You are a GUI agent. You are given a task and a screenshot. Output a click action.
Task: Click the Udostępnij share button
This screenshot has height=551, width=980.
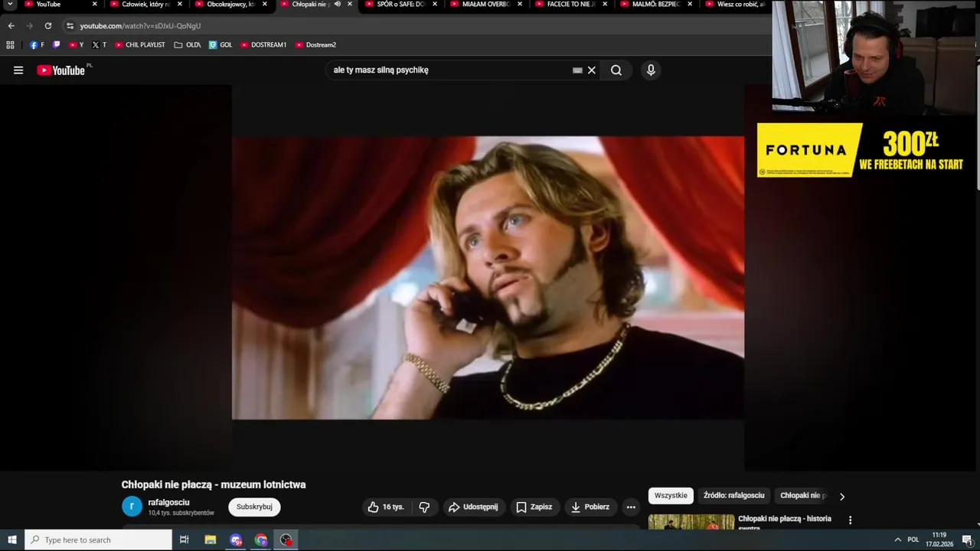pyautogui.click(x=473, y=507)
